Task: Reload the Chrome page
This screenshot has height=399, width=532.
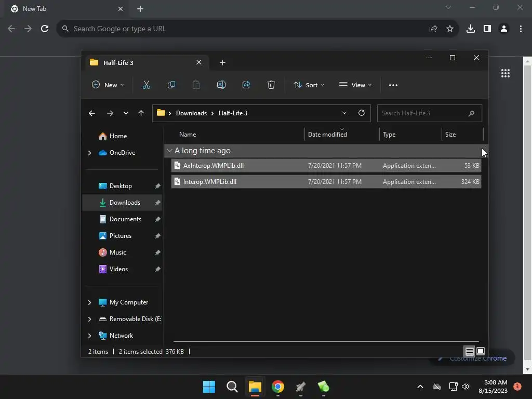Action: [45, 29]
